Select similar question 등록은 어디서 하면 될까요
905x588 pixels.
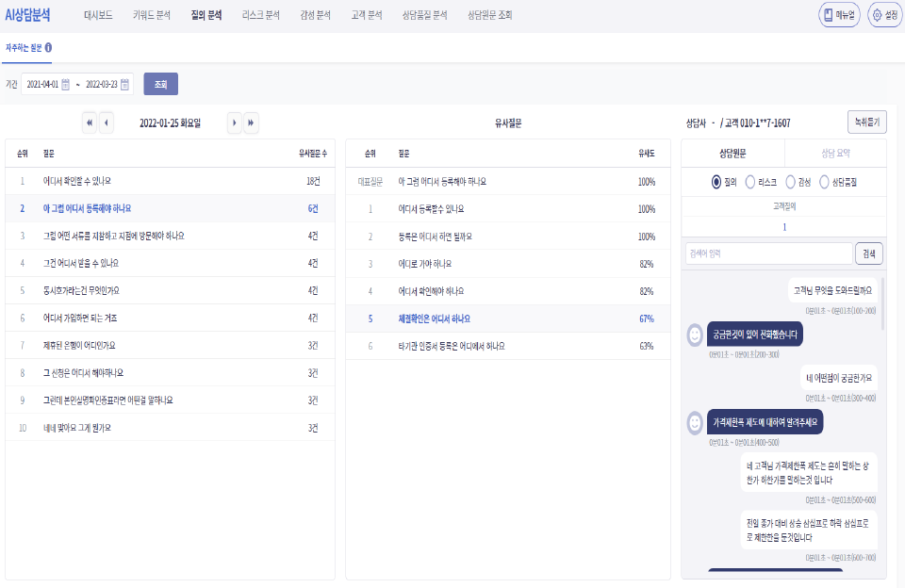coord(508,237)
